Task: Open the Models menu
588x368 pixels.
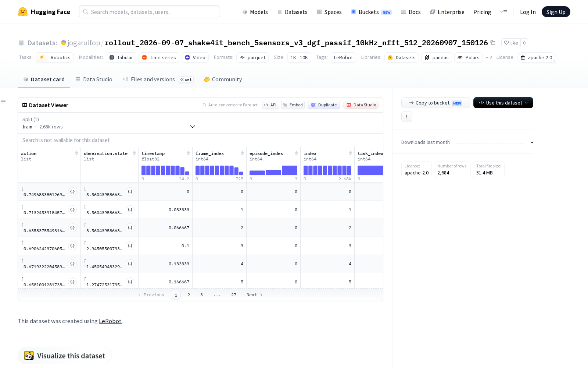Action: tap(255, 12)
